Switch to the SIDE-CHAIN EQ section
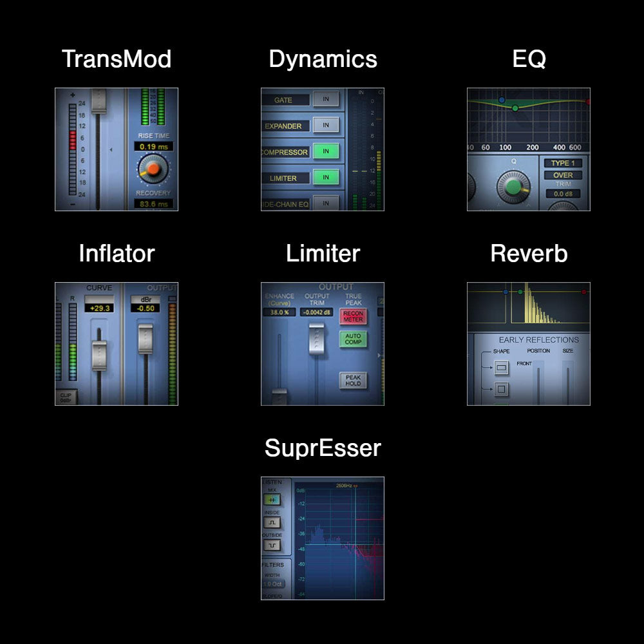The width and height of the screenshot is (644, 644). pos(283,203)
